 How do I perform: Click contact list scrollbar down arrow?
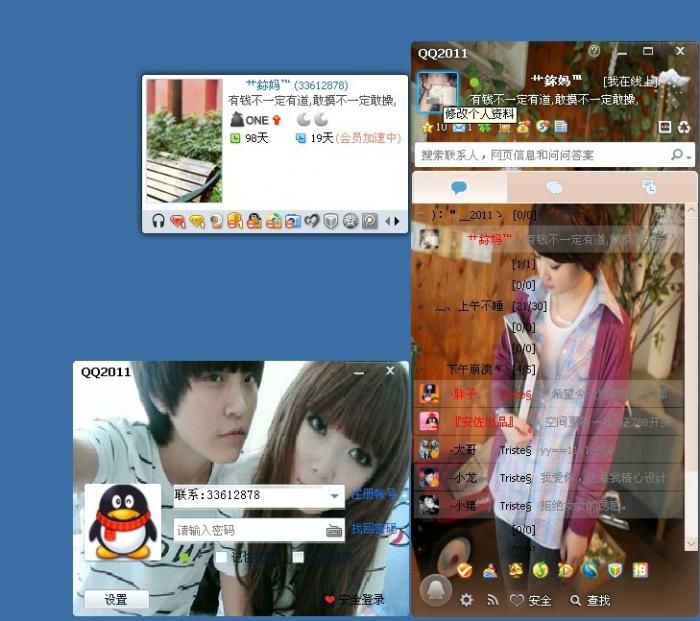tap(691, 542)
